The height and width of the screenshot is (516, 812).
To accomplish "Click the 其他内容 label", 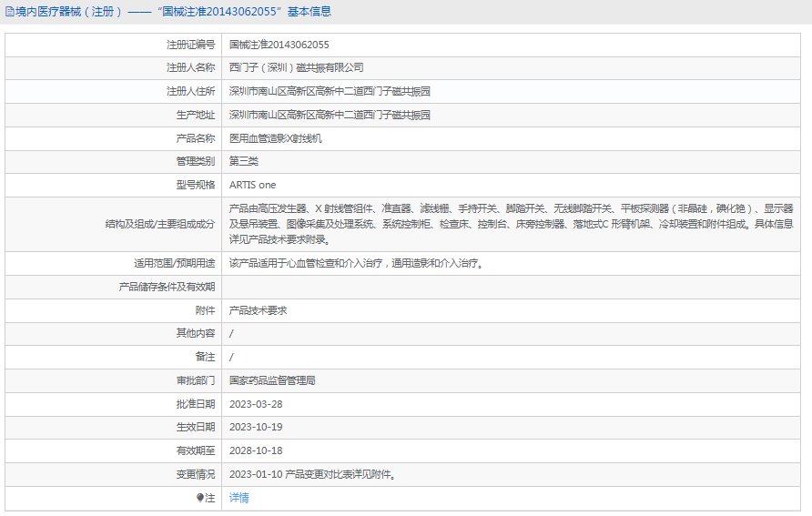I will [x=195, y=333].
